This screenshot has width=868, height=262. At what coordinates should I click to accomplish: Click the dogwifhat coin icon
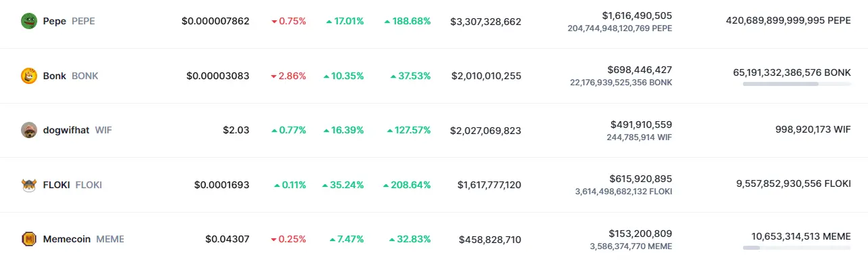click(28, 130)
